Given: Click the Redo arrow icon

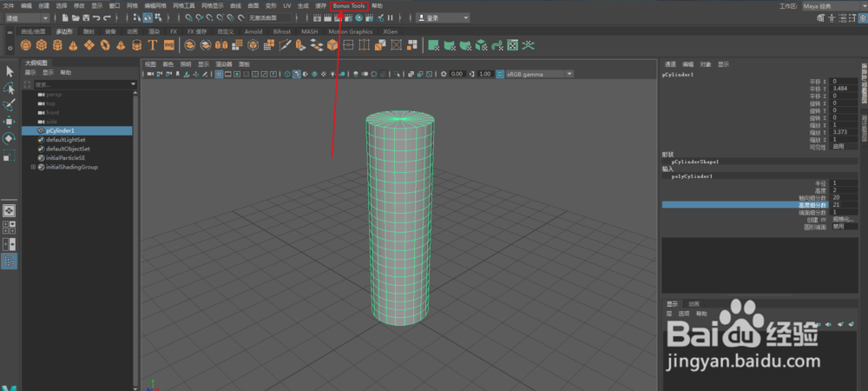Looking at the screenshot, I should pos(107,17).
